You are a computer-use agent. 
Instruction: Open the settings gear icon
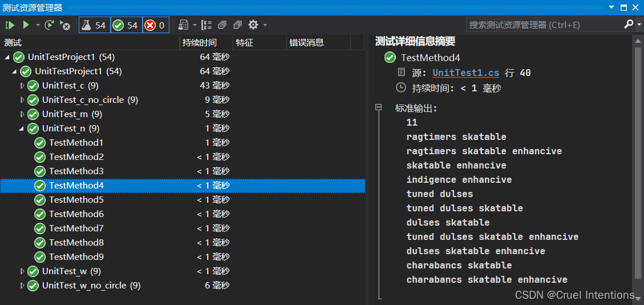click(253, 25)
